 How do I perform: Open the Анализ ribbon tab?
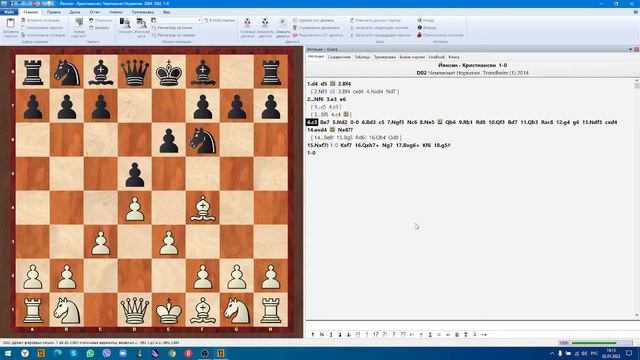116,12
